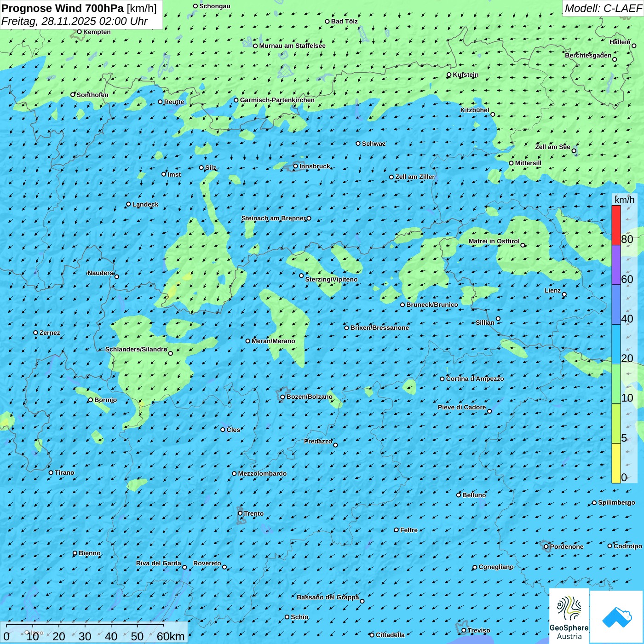Select the Lienz city marker

coord(564,294)
